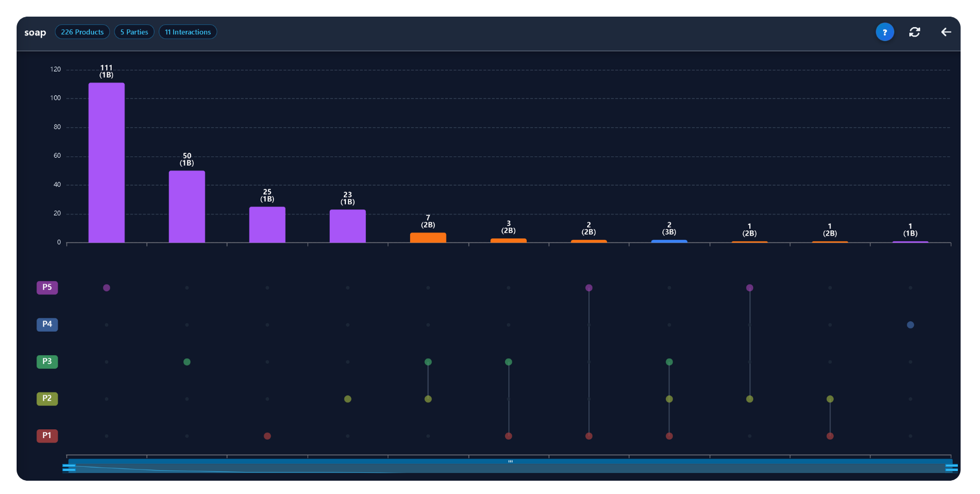Image resolution: width=980 pixels, height=494 pixels.
Task: Select the P5 party label
Action: tap(47, 287)
